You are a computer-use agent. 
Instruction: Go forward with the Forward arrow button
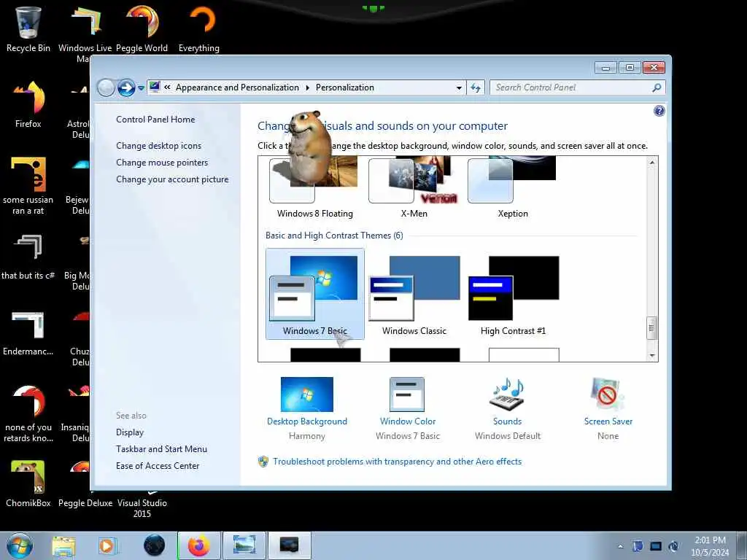pos(126,88)
